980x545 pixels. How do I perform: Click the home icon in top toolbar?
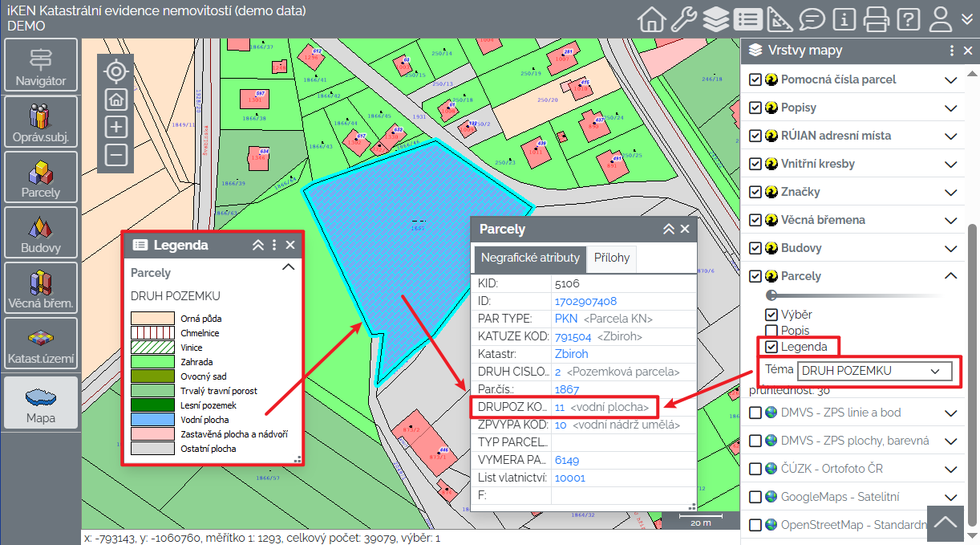[x=652, y=18]
